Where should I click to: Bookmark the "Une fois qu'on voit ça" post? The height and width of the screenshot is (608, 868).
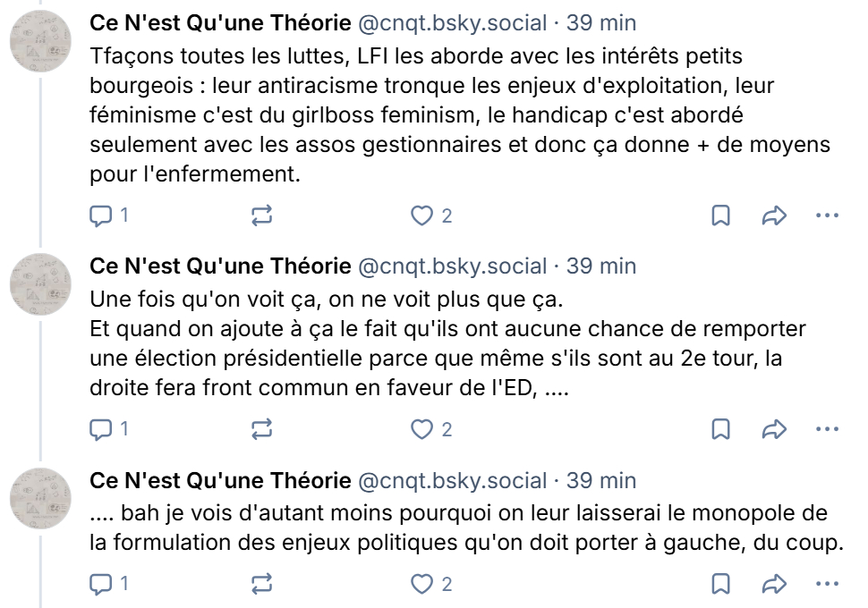click(x=720, y=430)
